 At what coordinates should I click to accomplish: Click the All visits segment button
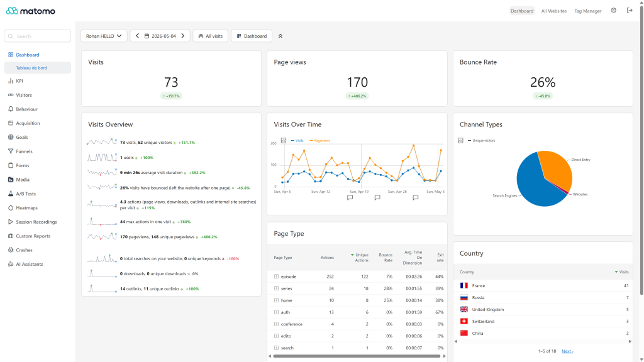pyautogui.click(x=210, y=36)
